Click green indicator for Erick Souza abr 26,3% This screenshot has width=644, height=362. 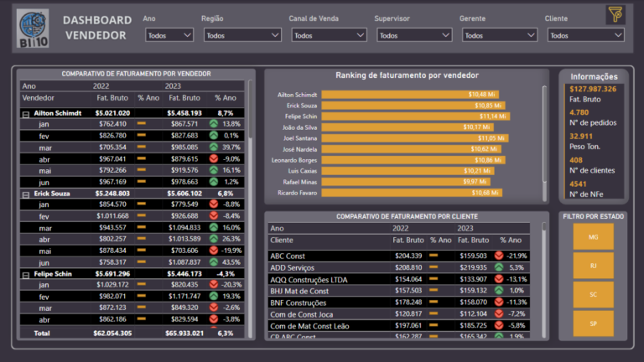coord(214,239)
